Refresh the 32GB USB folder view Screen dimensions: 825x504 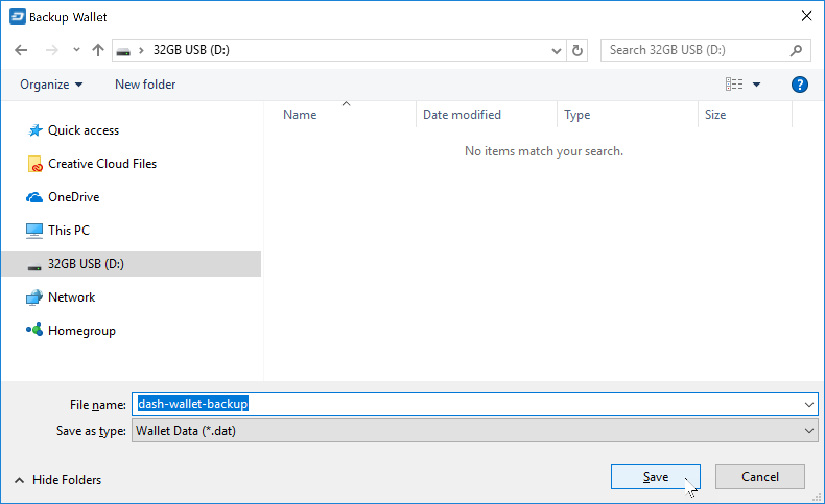[577, 51]
